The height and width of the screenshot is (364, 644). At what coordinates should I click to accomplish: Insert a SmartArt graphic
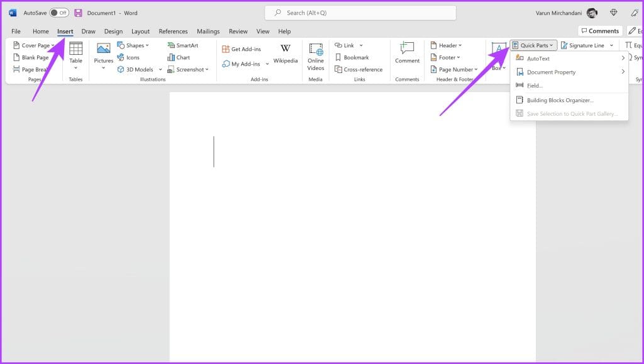[183, 45]
